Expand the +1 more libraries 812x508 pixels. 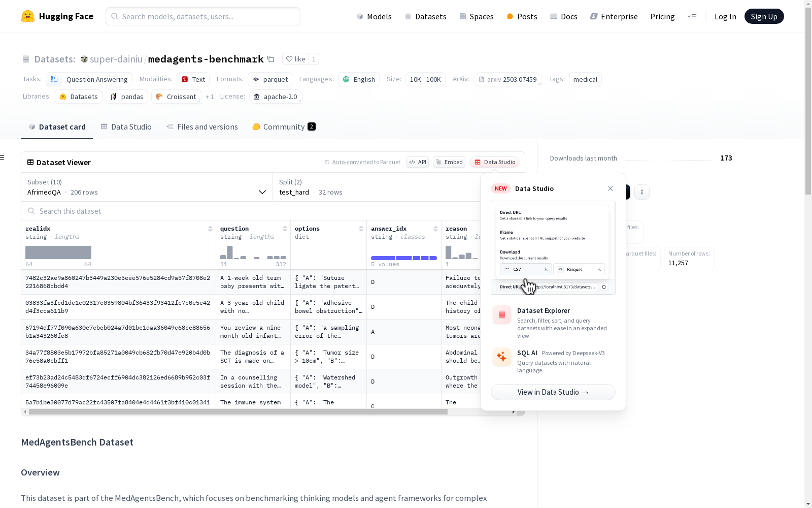210,97
